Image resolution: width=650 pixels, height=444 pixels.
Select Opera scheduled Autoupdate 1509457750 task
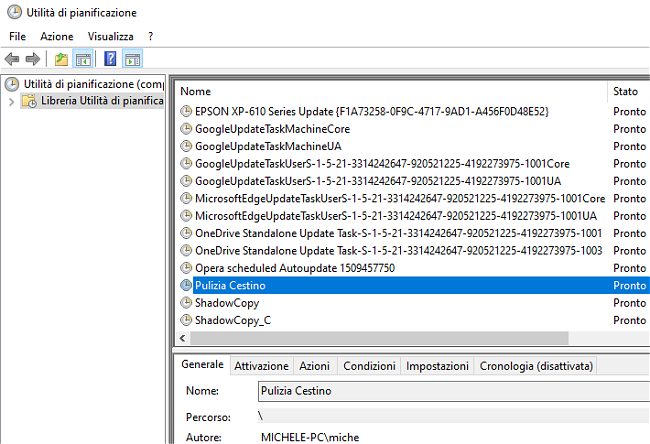pyautogui.click(x=295, y=268)
